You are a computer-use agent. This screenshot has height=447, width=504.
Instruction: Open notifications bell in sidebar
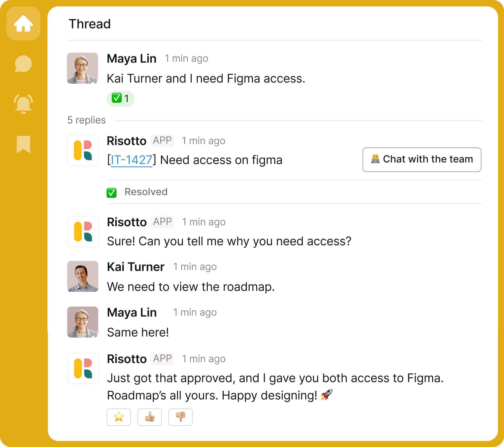click(24, 104)
